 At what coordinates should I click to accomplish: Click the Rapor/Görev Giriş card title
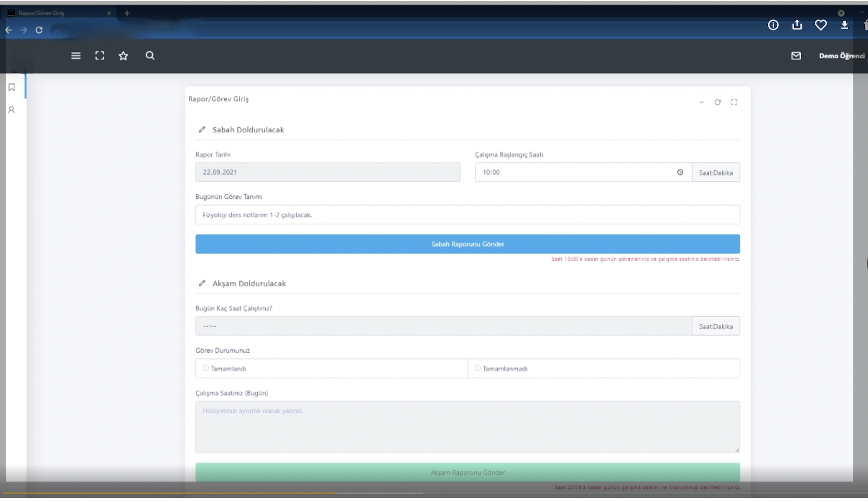(218, 99)
